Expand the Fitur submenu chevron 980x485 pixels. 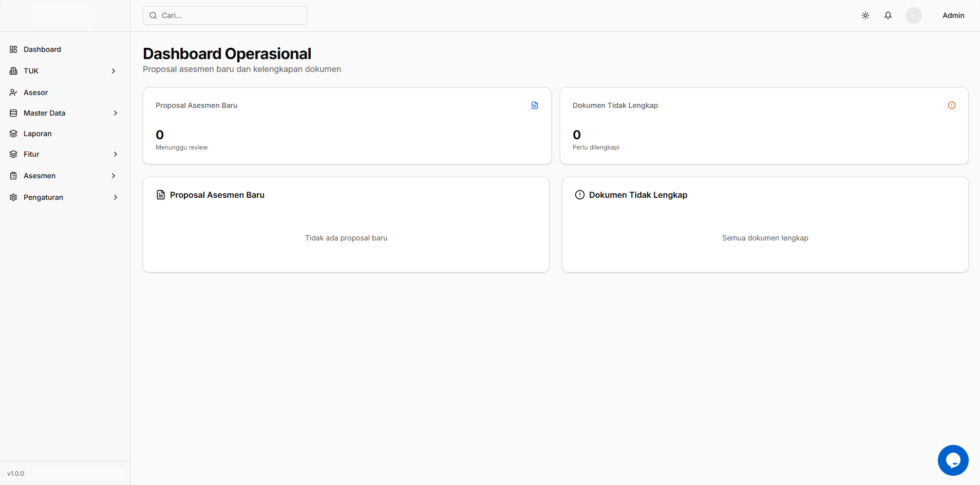pos(116,154)
